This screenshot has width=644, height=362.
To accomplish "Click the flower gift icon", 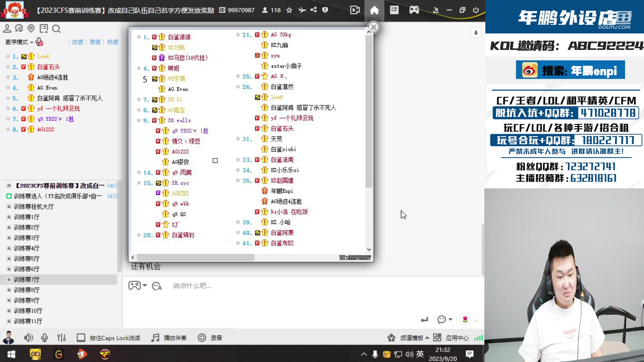I will 465,319.
